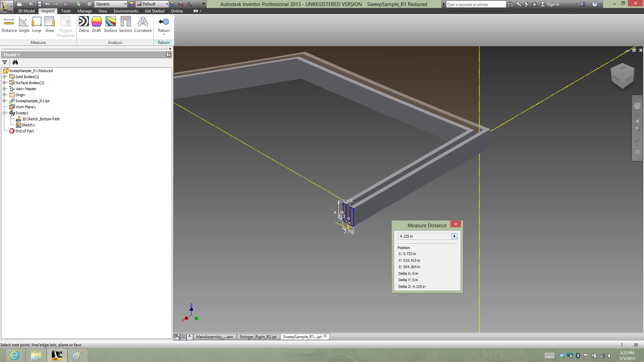644x362 pixels.
Task: Toggle the Draft analysis display
Action: pos(97,23)
